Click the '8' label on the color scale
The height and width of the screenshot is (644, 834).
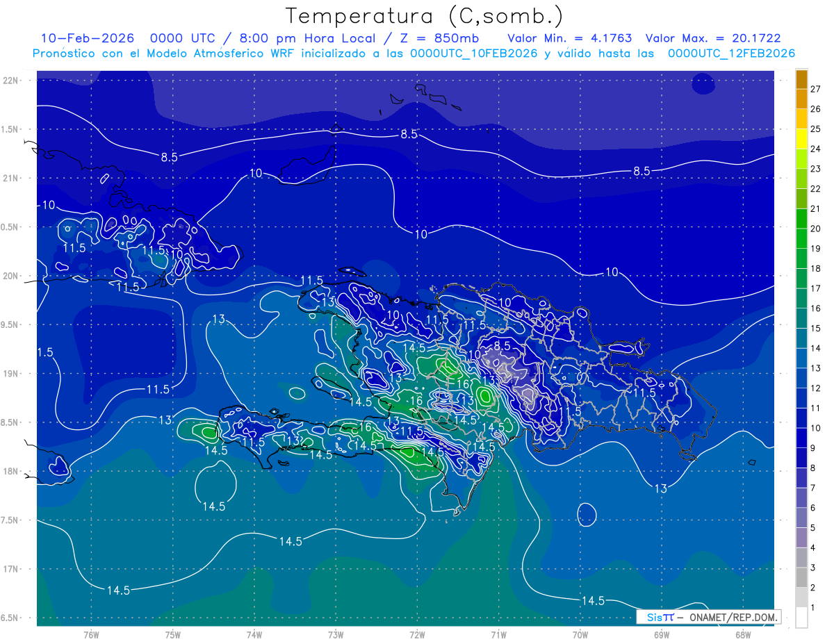pos(813,468)
